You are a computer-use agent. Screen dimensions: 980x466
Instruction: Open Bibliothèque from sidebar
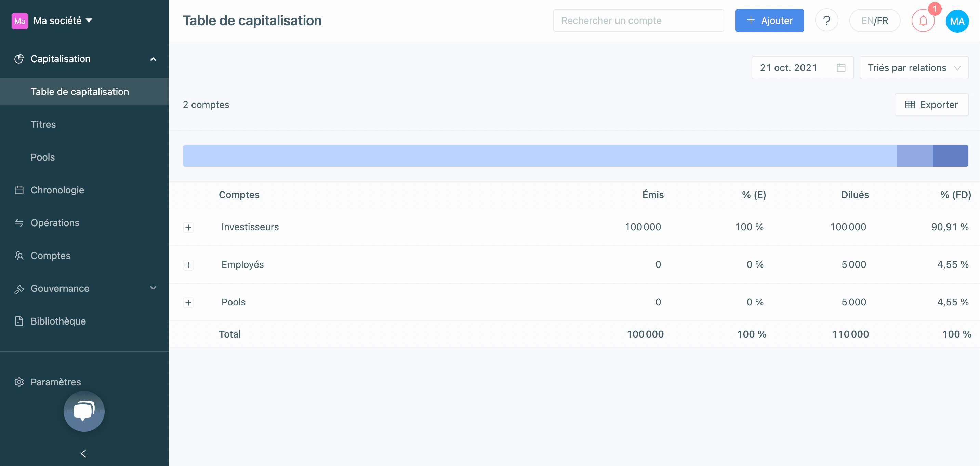point(58,321)
